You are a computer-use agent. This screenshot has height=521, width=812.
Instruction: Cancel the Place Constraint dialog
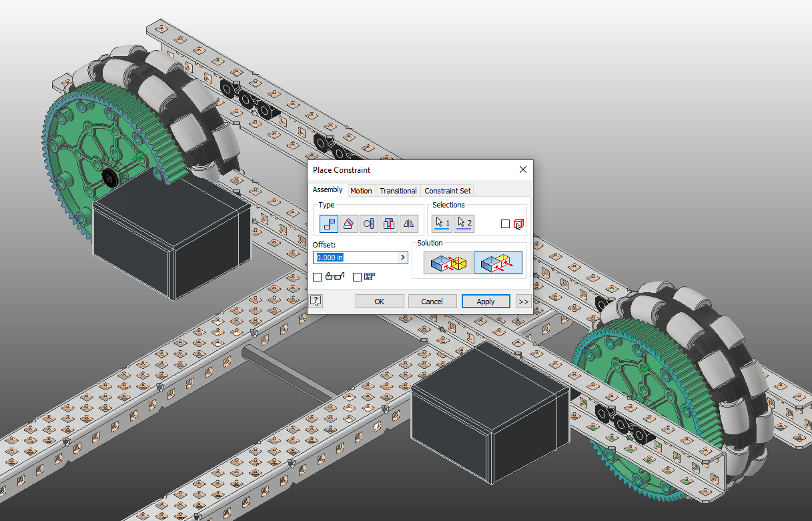pyautogui.click(x=432, y=302)
